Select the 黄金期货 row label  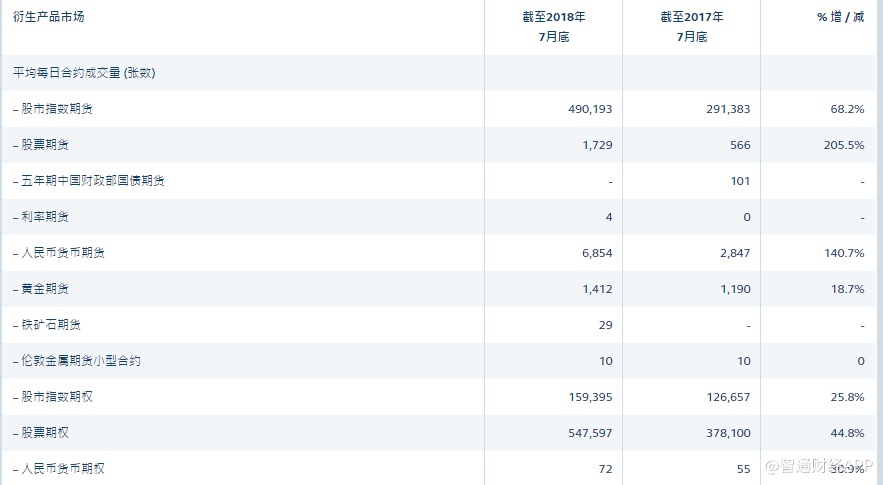45,289
